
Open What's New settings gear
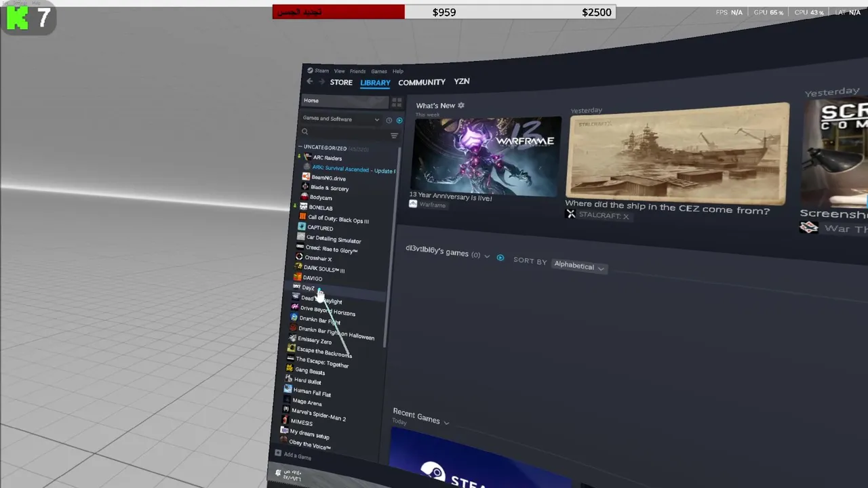coord(461,105)
